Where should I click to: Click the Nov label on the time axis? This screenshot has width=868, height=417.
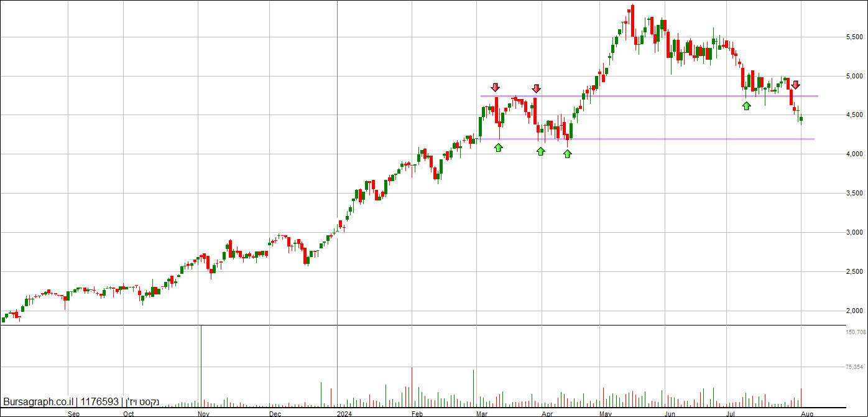point(203,413)
